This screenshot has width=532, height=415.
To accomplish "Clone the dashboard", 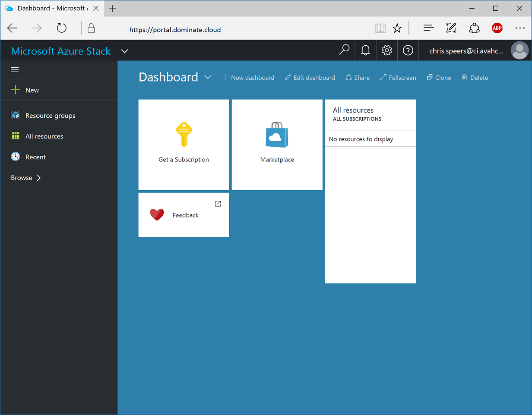I will pos(439,78).
